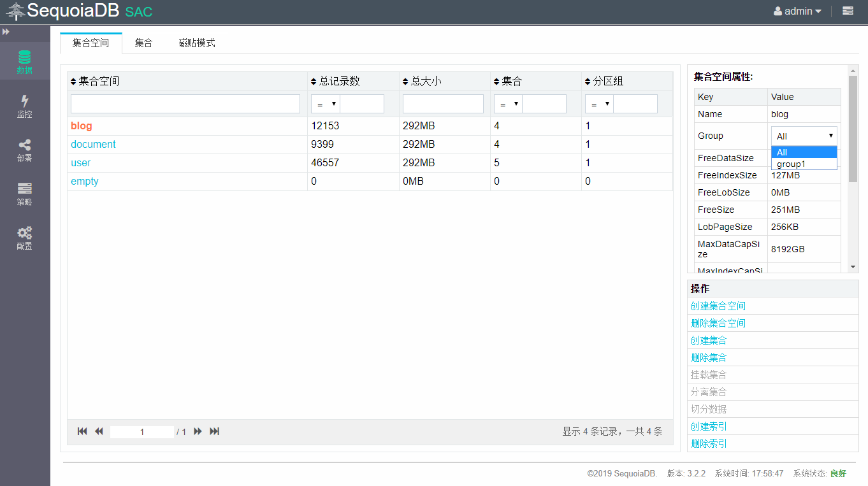The width and height of the screenshot is (868, 486).
Task: Choose All in Group dropdown list
Action: (x=804, y=152)
